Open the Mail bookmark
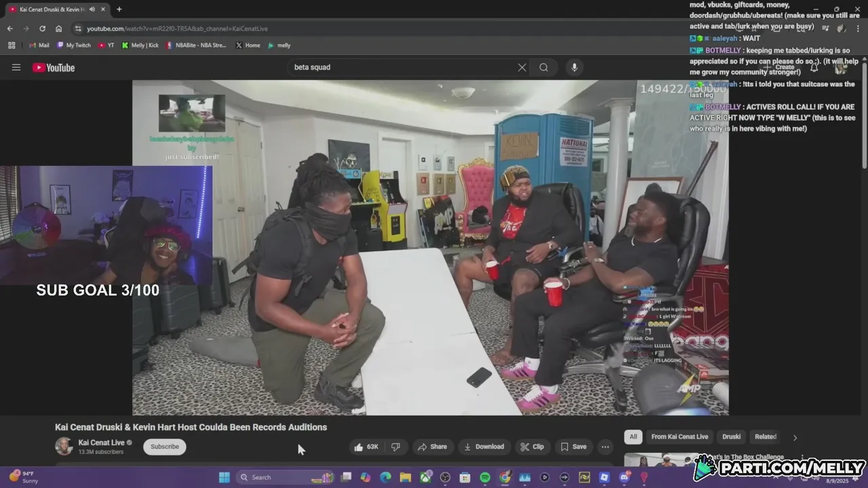 click(x=39, y=45)
